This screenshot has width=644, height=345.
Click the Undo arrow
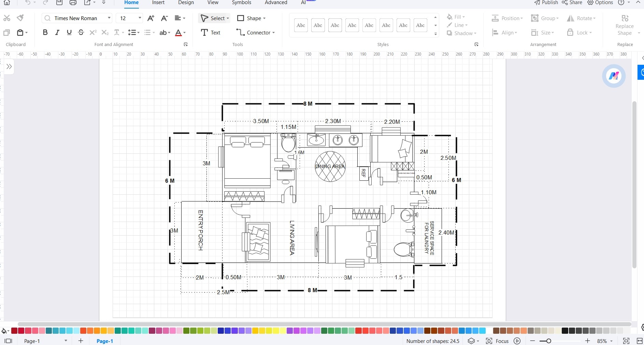click(28, 3)
